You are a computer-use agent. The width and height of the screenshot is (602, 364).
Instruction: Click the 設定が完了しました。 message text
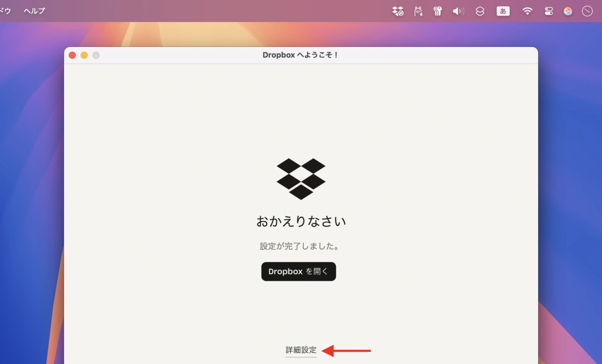tap(300, 246)
